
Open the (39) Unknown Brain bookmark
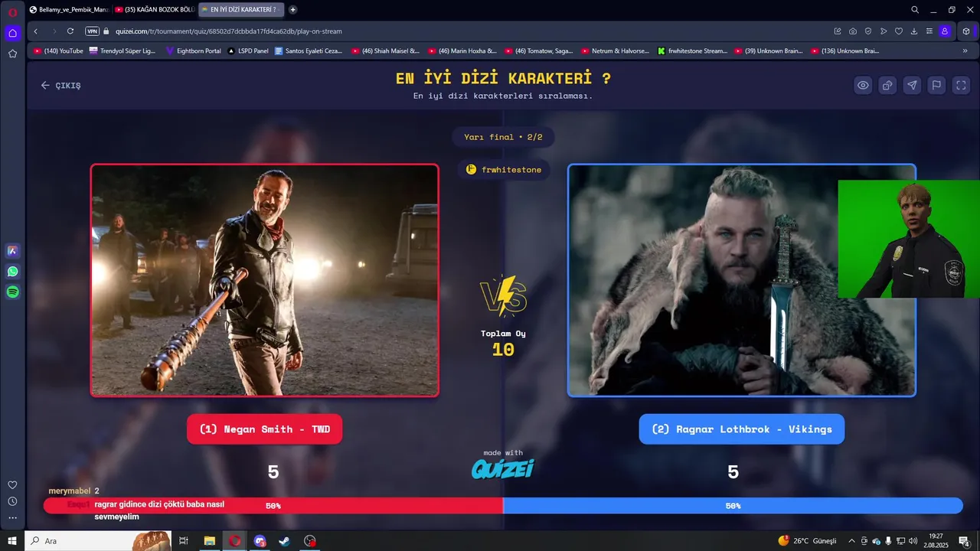click(768, 51)
